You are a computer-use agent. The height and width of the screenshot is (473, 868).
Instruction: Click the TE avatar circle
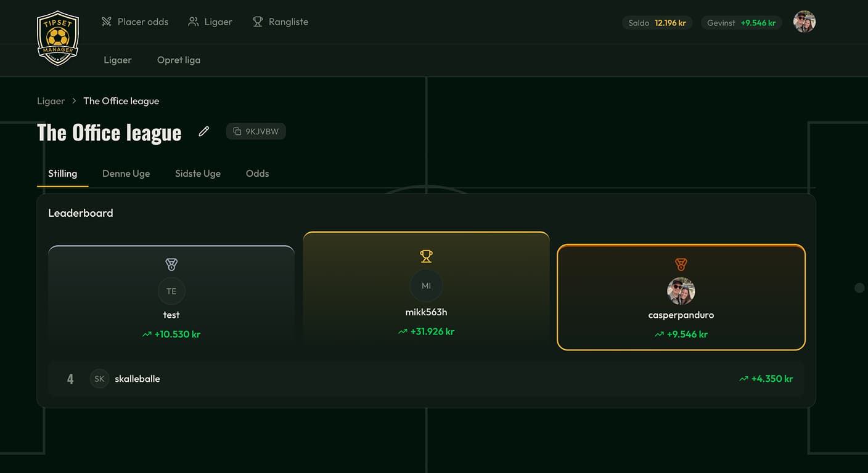tap(171, 291)
